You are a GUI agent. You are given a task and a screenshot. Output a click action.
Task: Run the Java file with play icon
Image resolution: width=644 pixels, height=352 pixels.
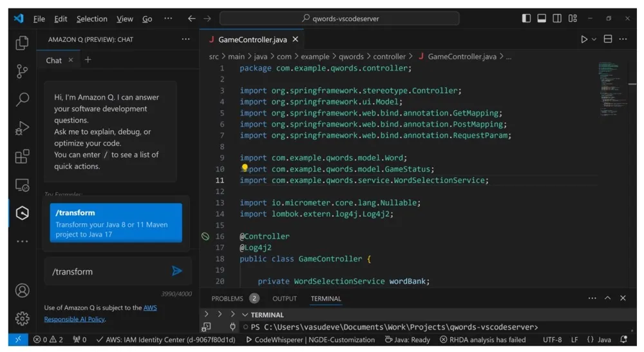583,39
